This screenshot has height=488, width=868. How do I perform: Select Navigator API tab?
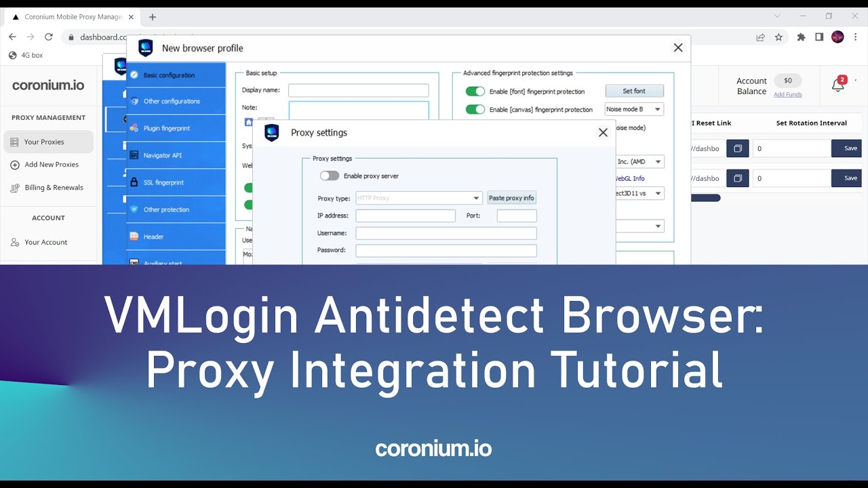(176, 155)
